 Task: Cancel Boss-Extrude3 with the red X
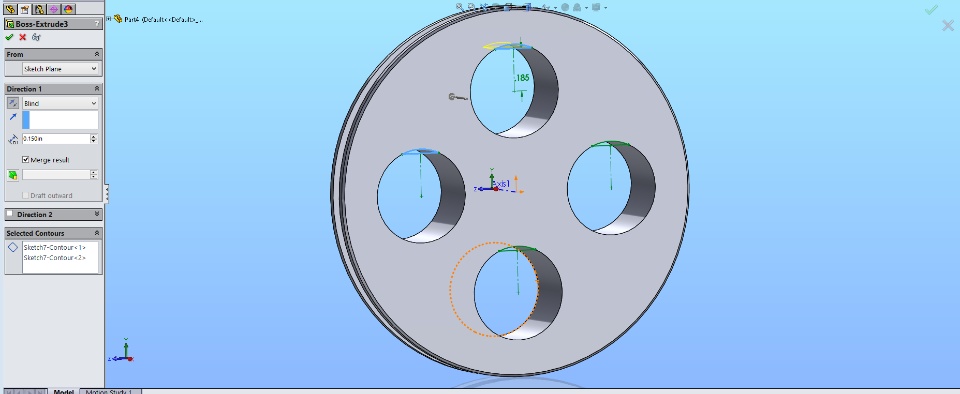pyautogui.click(x=23, y=37)
